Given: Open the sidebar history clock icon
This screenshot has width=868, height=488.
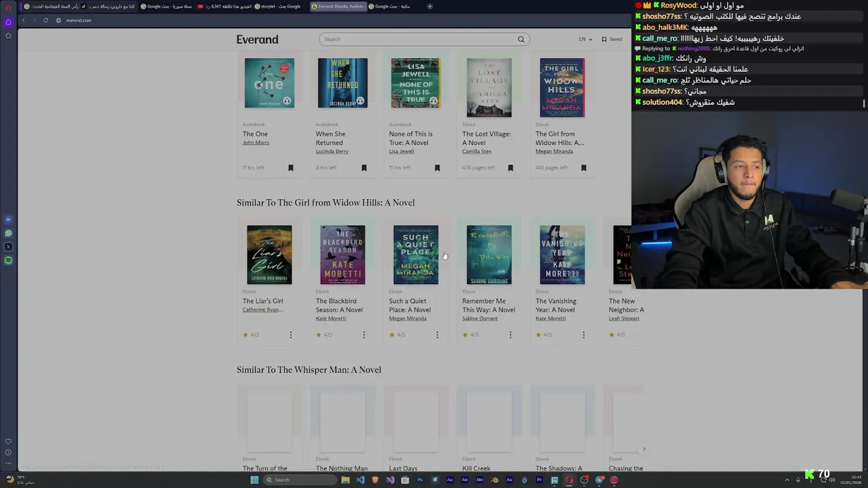Looking at the screenshot, I should click(x=8, y=452).
